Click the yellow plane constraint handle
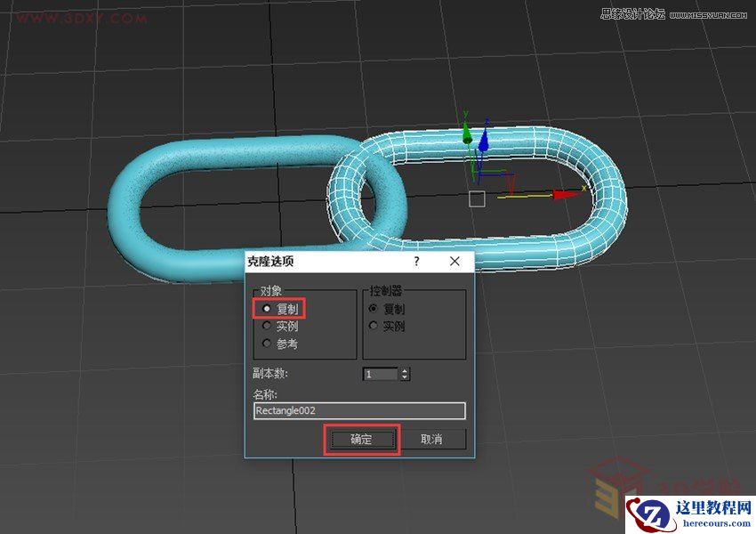Viewport: 756px width, 534px height. [525, 196]
